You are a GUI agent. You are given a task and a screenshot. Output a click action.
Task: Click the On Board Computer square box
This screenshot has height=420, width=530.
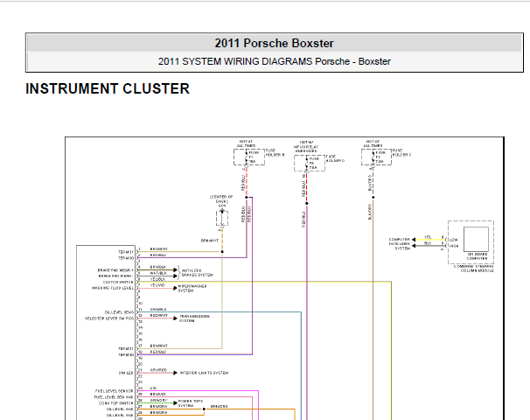tap(476, 239)
